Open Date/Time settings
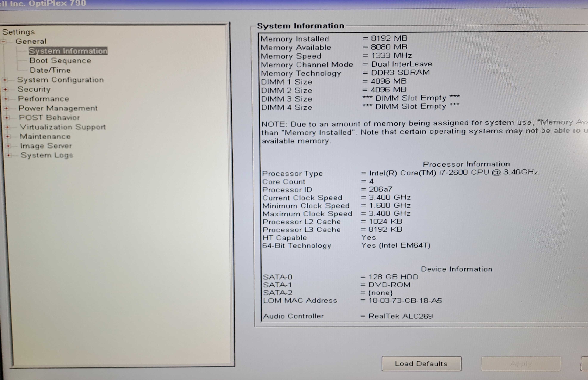The height and width of the screenshot is (380, 588). click(x=50, y=70)
